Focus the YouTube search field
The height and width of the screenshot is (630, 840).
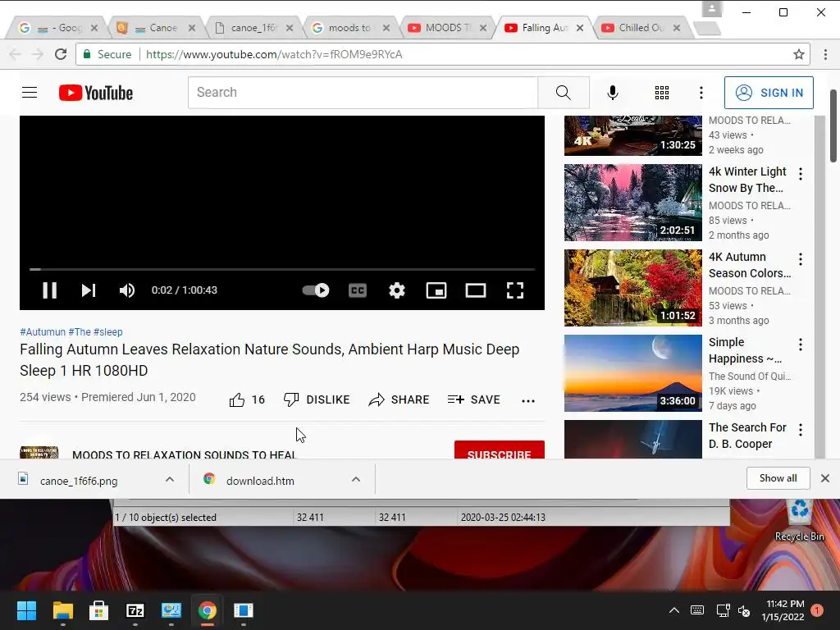(x=363, y=93)
